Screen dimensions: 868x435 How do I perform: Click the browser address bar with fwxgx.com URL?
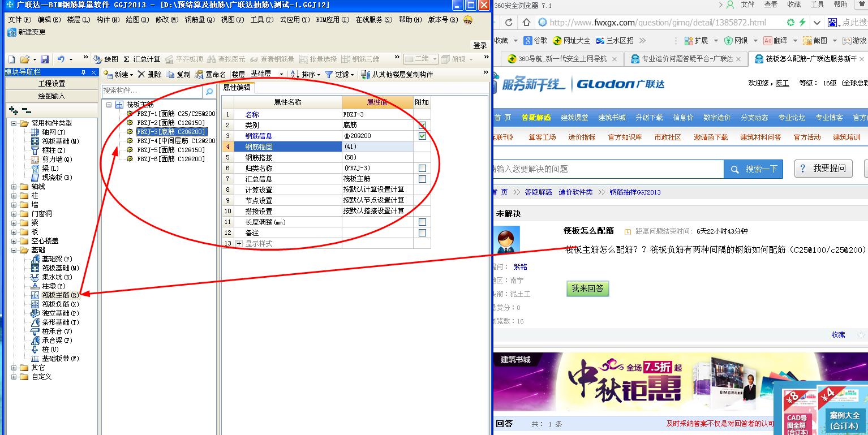(x=658, y=23)
